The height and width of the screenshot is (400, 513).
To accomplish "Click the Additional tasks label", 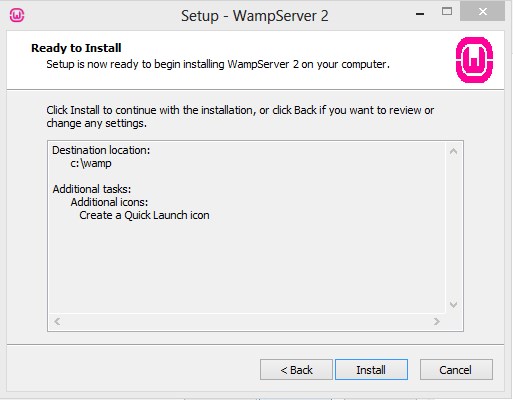I will (92, 189).
